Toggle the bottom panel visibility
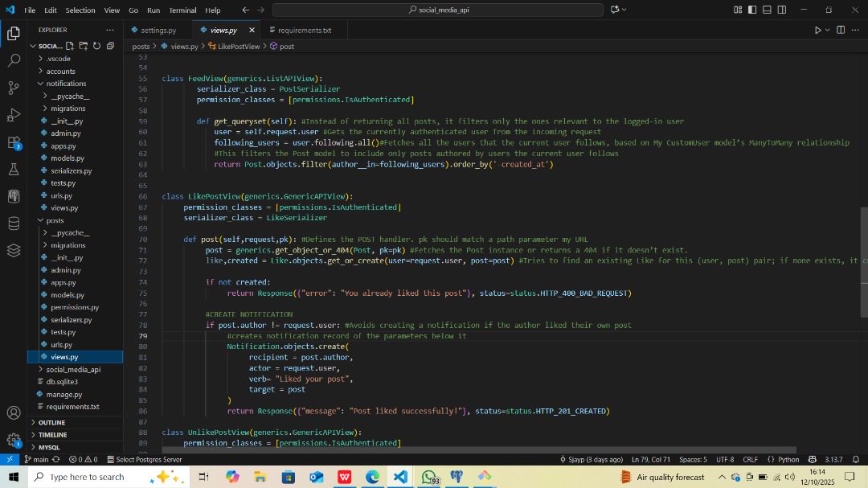The height and width of the screenshot is (488, 868). [x=767, y=10]
